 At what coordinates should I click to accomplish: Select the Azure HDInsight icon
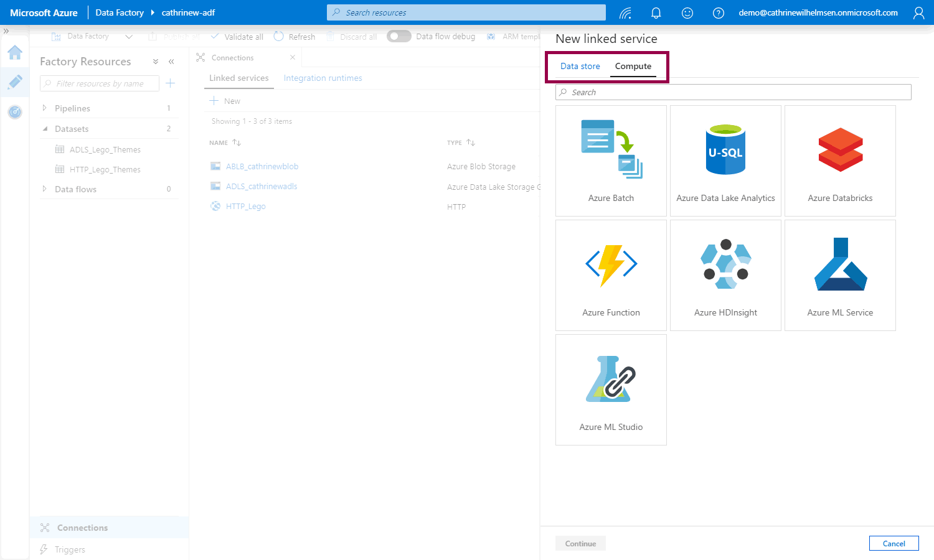click(725, 264)
